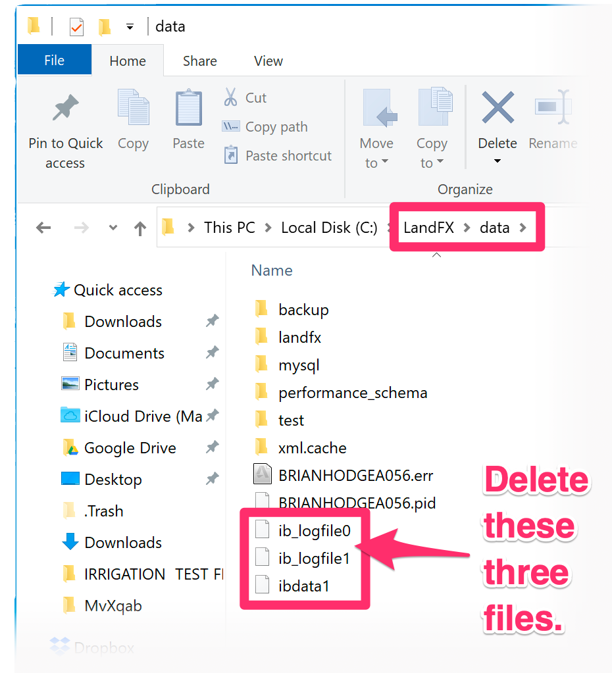Click the New folder icon in title bar
612x700 pixels.
pyautogui.click(x=105, y=27)
